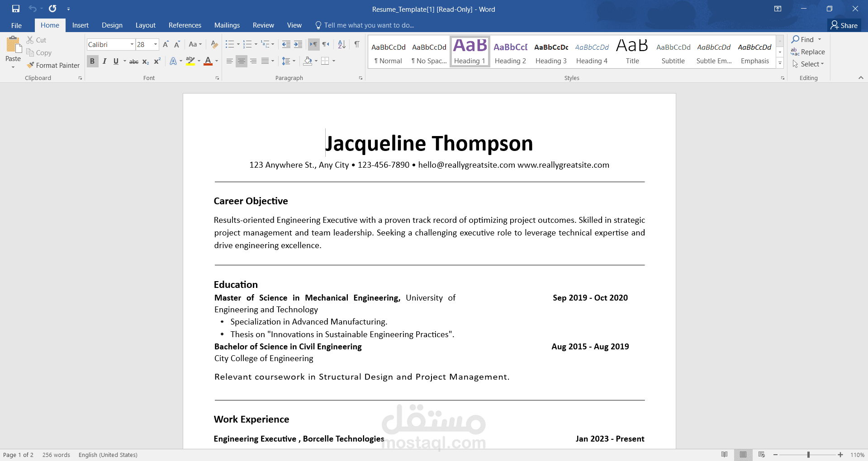The height and width of the screenshot is (461, 868).
Task: Click the Repeat circular arrow icon
Action: click(x=52, y=9)
